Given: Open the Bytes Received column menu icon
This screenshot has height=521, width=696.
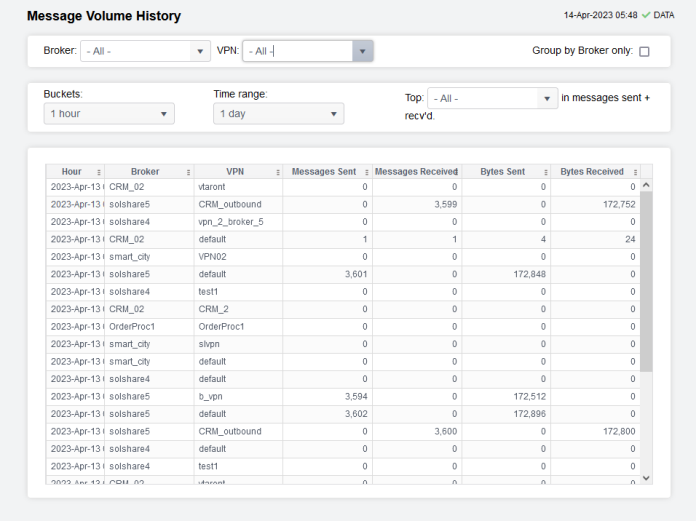Looking at the screenshot, I should click(x=633, y=172).
